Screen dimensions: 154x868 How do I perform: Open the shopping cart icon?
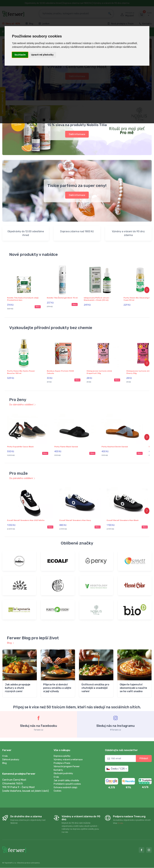(x=142, y=14)
